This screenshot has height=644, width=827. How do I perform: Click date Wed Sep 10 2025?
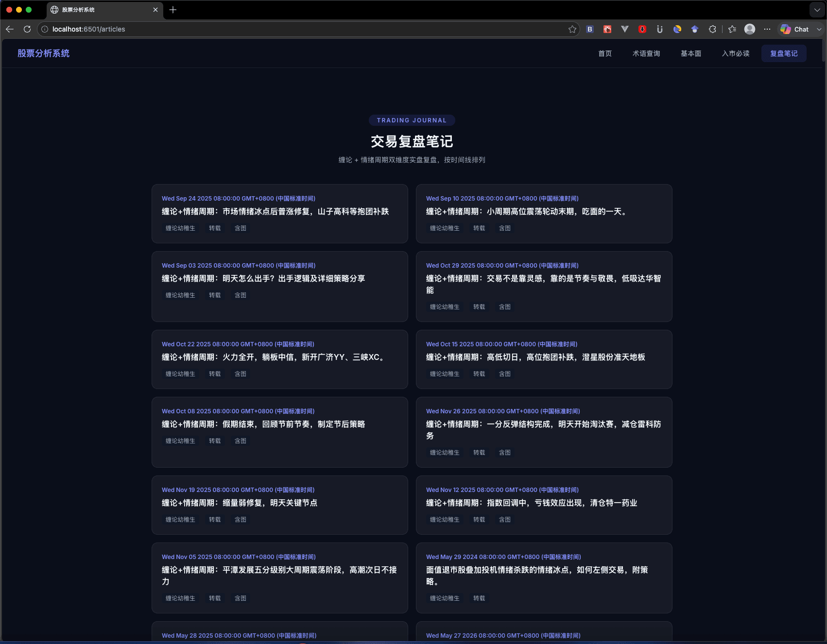(502, 199)
